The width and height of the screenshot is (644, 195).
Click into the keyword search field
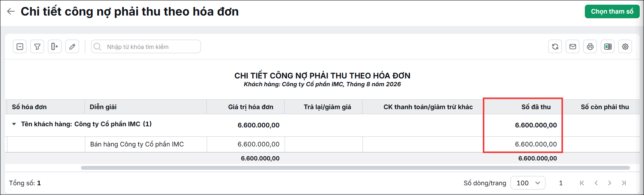[x=146, y=47]
